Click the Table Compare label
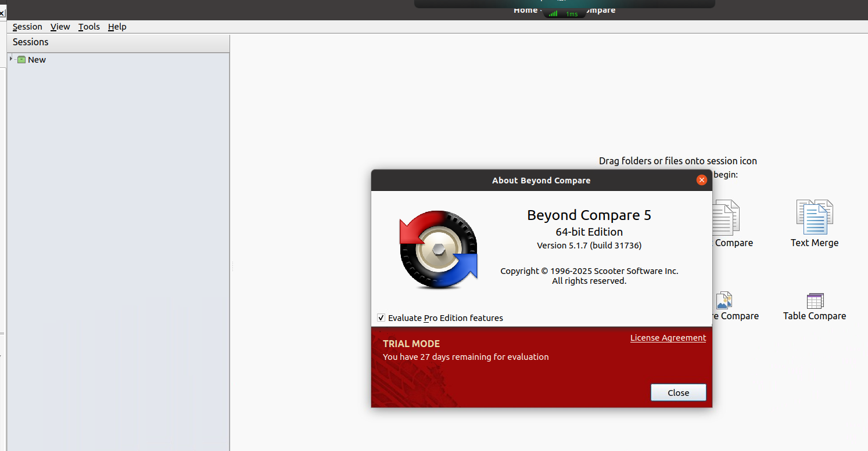868x451 pixels. click(x=815, y=316)
